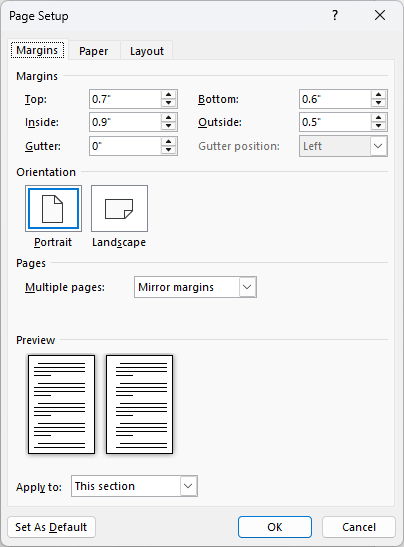Increase the Inside margin with up arrow

click(x=169, y=118)
